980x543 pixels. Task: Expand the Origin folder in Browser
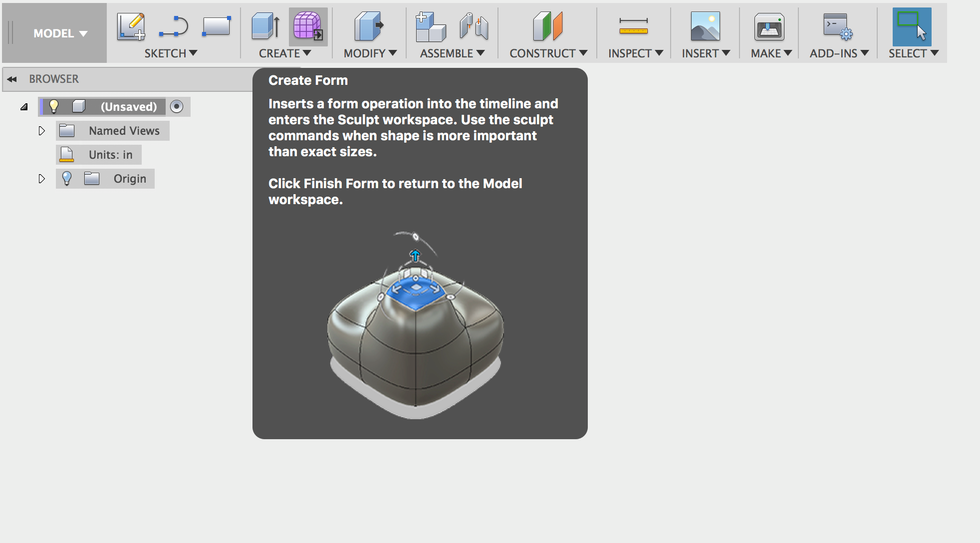coord(39,179)
